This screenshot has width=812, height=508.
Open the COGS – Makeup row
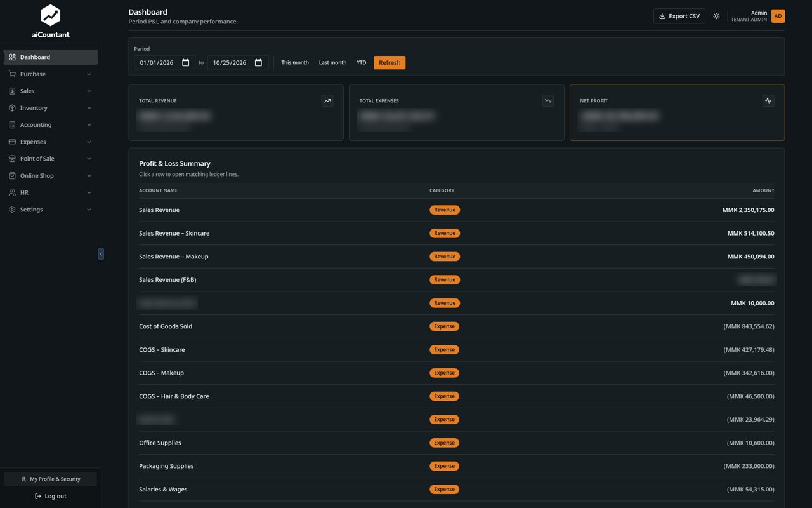[x=457, y=373]
